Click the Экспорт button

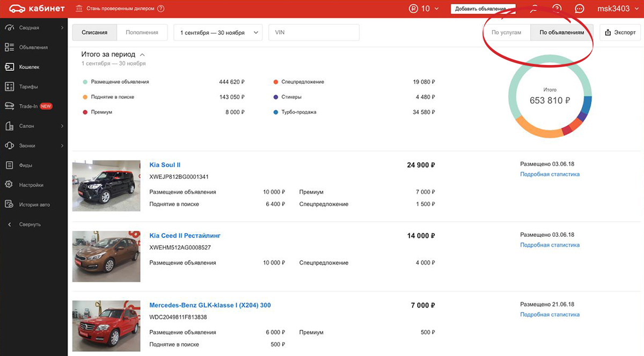(620, 33)
